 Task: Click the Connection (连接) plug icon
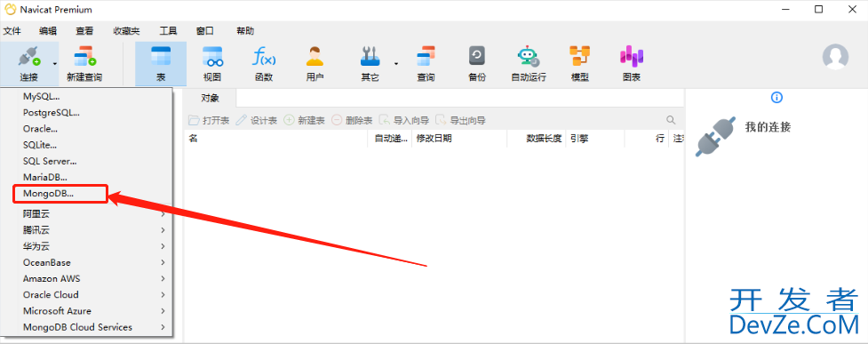pos(28,57)
